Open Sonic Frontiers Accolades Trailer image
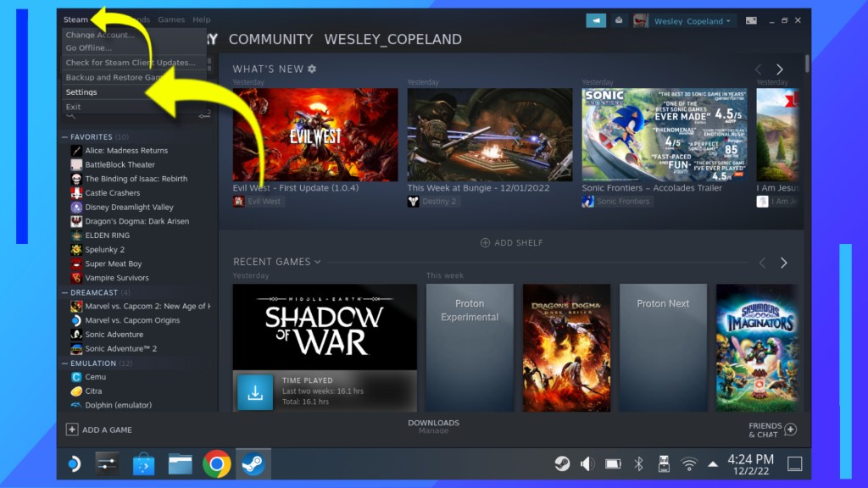The height and width of the screenshot is (488, 868). 665,135
